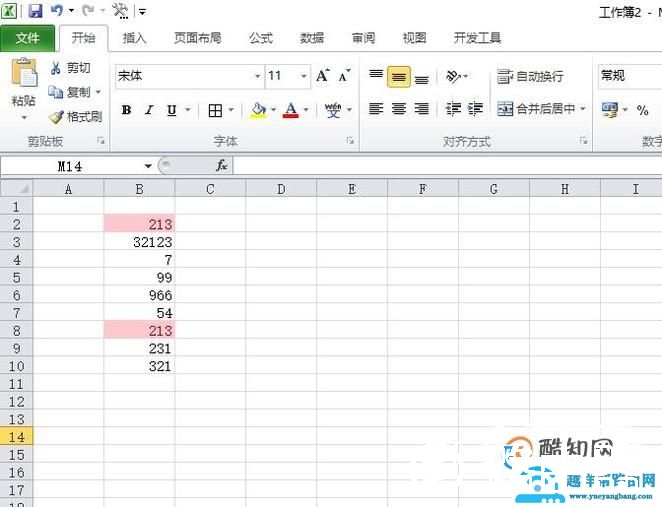Toggle Bold formatting
The height and width of the screenshot is (507, 662).
coord(126,111)
